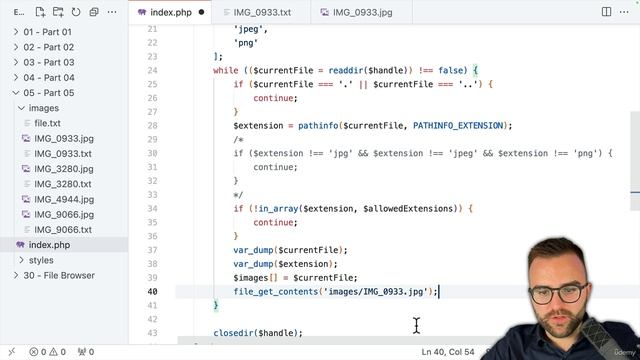Open IMG_4944.jpg from the file tree
The image size is (640, 360).
64,199
